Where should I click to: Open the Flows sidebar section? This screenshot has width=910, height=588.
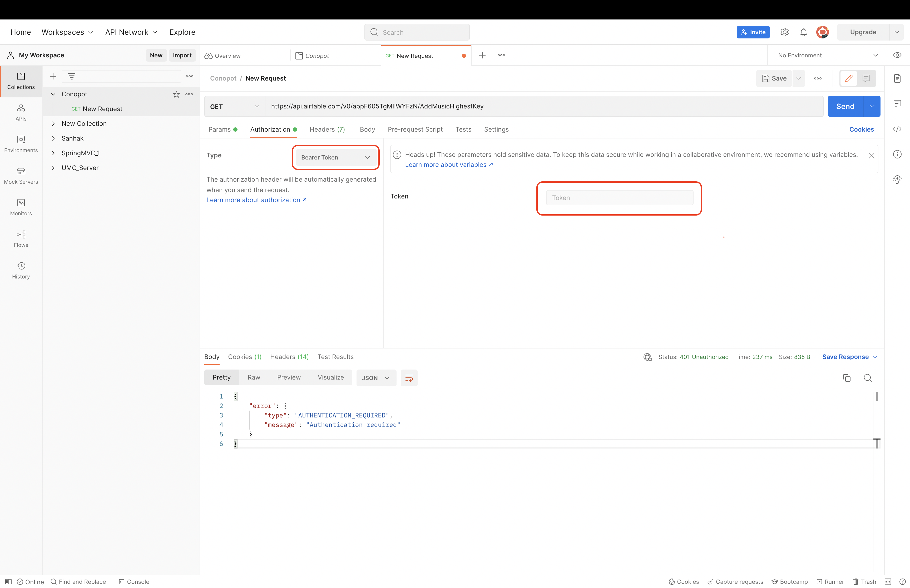tap(21, 239)
